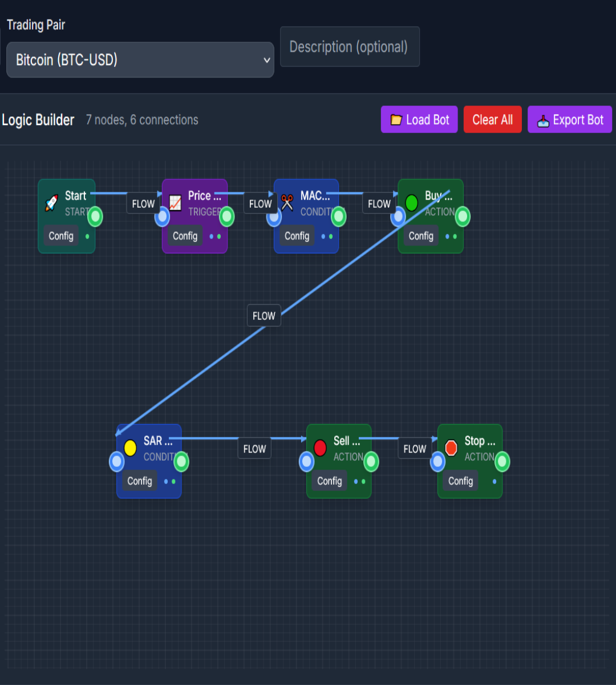Click Load Bot button

419,120
